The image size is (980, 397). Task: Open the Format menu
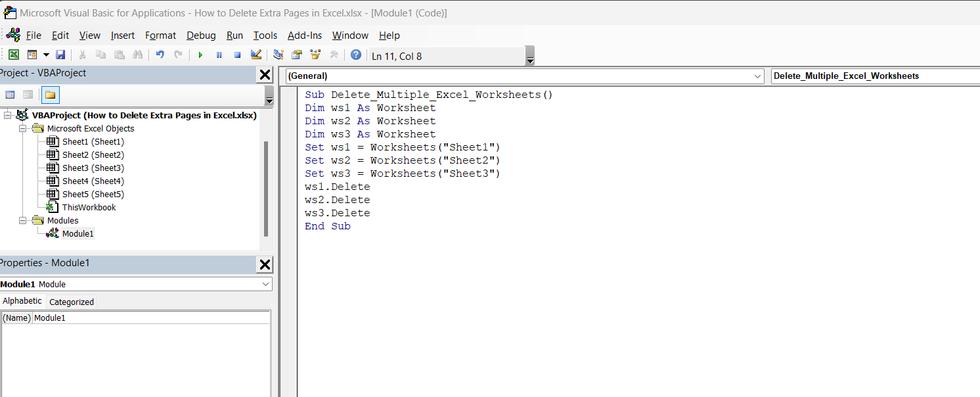click(160, 35)
